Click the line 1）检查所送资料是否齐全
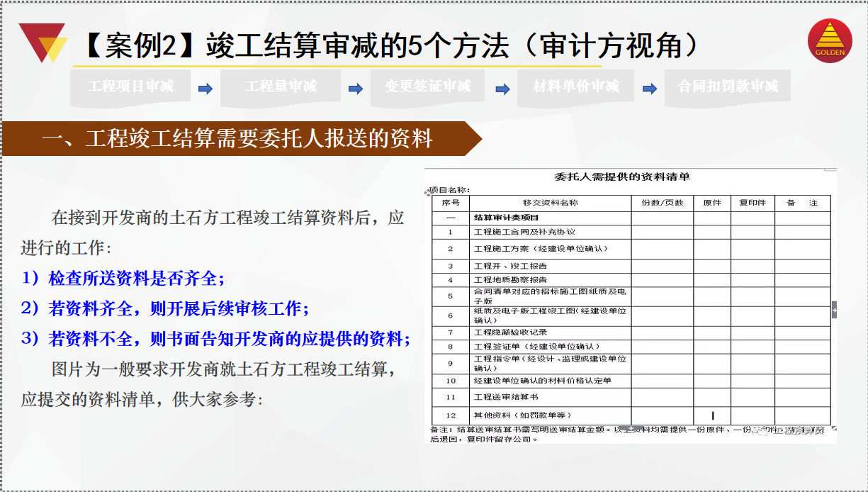The image size is (868, 492). pos(123,278)
